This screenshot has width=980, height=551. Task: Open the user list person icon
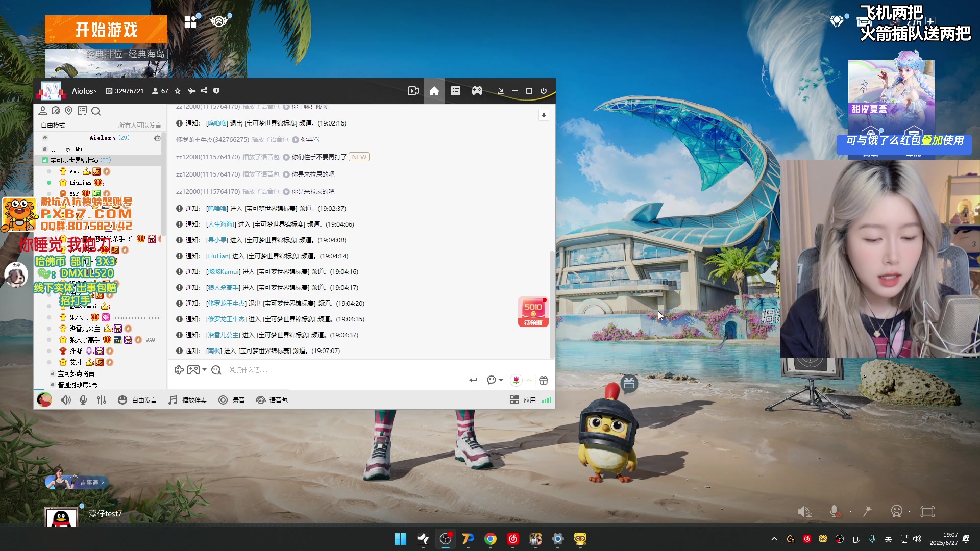[x=43, y=111]
